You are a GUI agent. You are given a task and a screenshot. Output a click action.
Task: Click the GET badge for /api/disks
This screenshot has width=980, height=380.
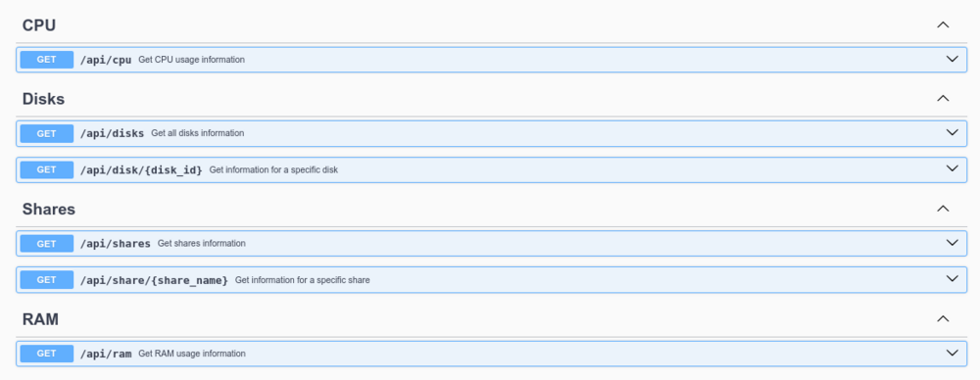click(x=47, y=133)
